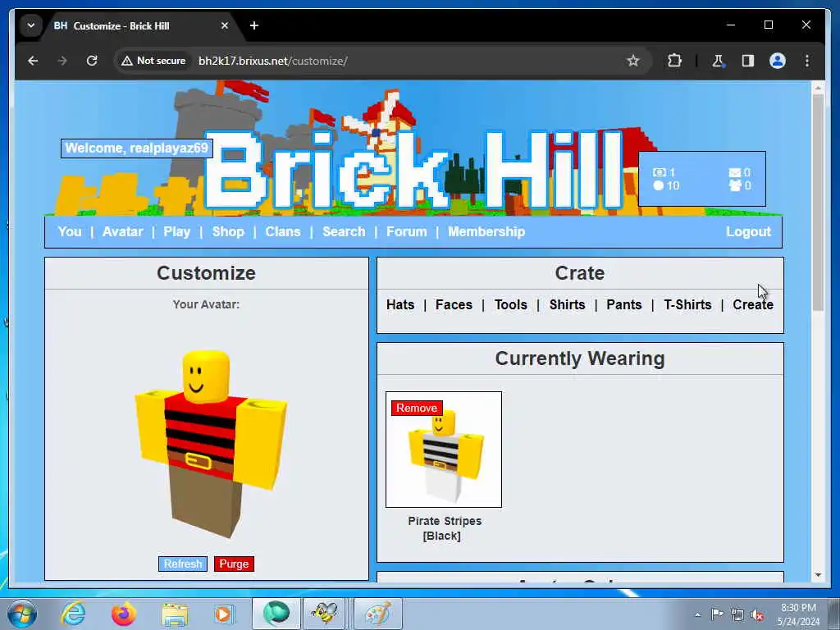Open the Play nav link
840x630 pixels.
tap(177, 231)
